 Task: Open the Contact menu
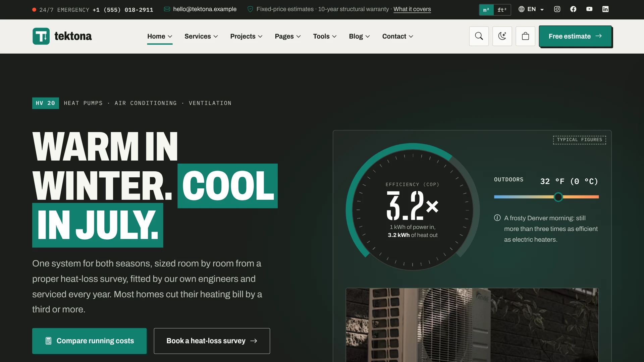pyautogui.click(x=398, y=36)
